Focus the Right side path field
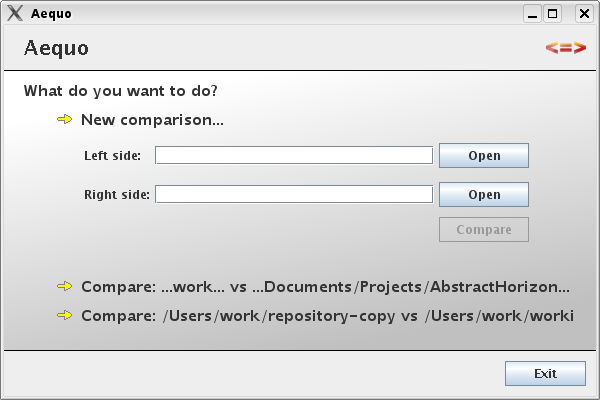The image size is (600, 400). [294, 194]
